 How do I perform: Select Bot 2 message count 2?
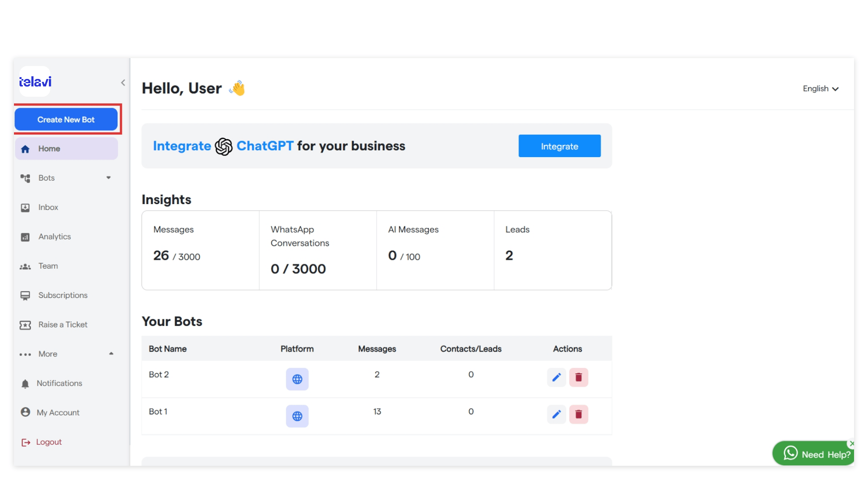click(x=377, y=374)
